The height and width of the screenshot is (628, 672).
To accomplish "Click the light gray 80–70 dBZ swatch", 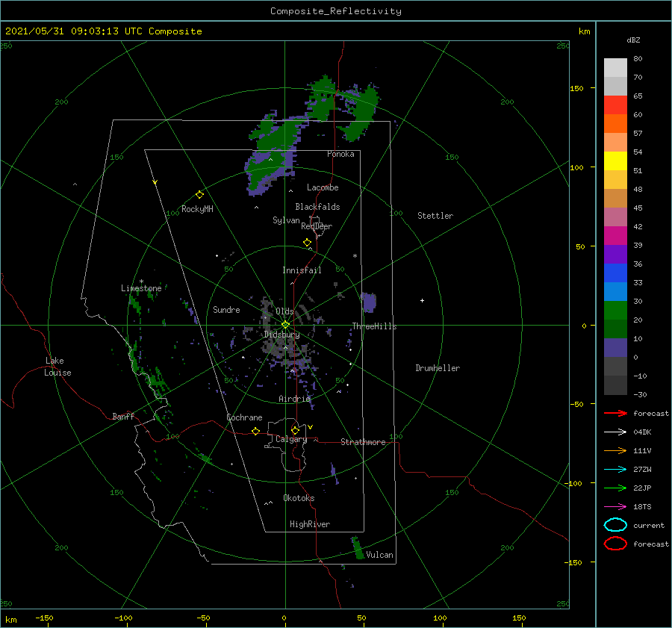I will 615,68.
